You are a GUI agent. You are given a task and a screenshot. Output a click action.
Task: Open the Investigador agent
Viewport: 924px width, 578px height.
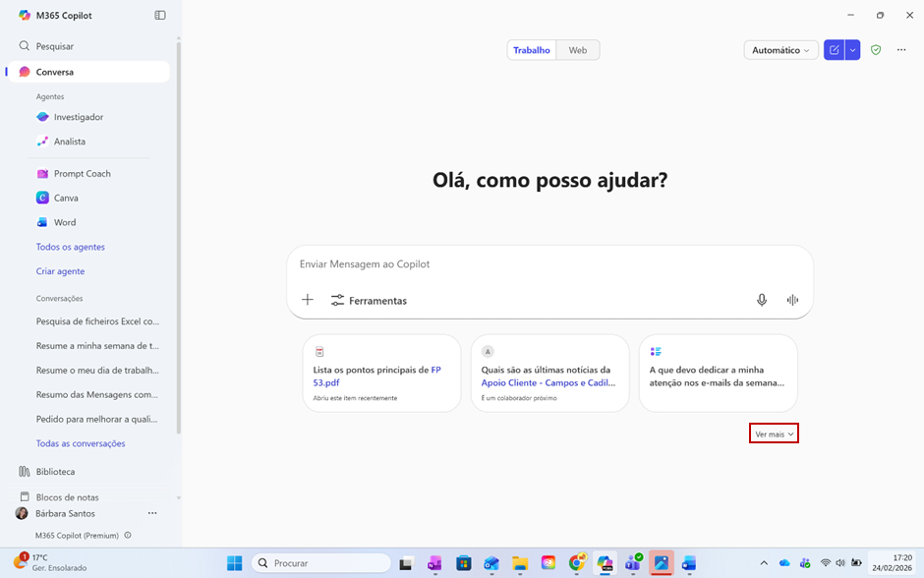coord(78,117)
